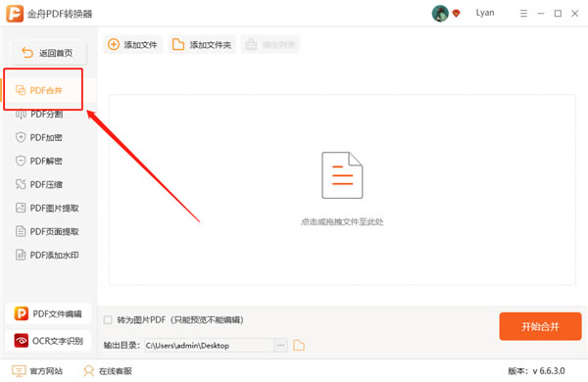Click the 开始合并 start merge button
This screenshot has height=382, width=588.
540,326
